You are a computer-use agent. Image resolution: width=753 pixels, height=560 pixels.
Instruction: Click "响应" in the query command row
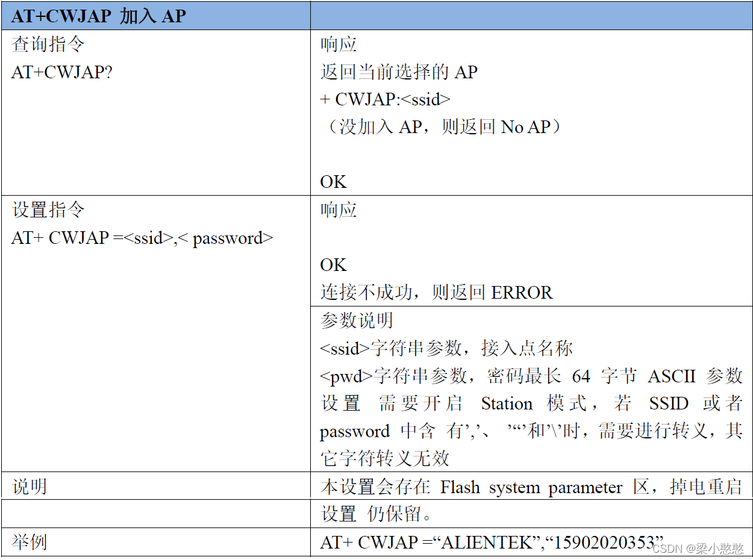point(339,44)
